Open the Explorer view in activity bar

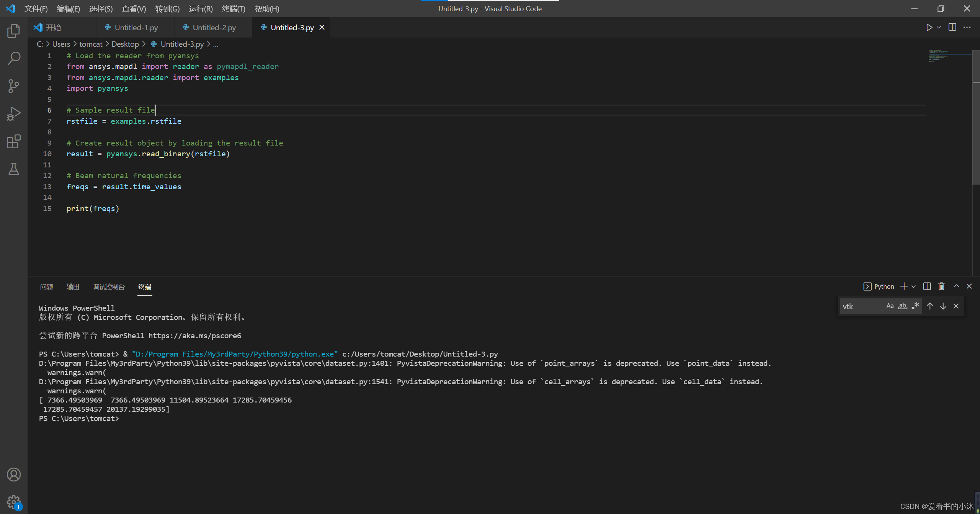pyautogui.click(x=14, y=31)
